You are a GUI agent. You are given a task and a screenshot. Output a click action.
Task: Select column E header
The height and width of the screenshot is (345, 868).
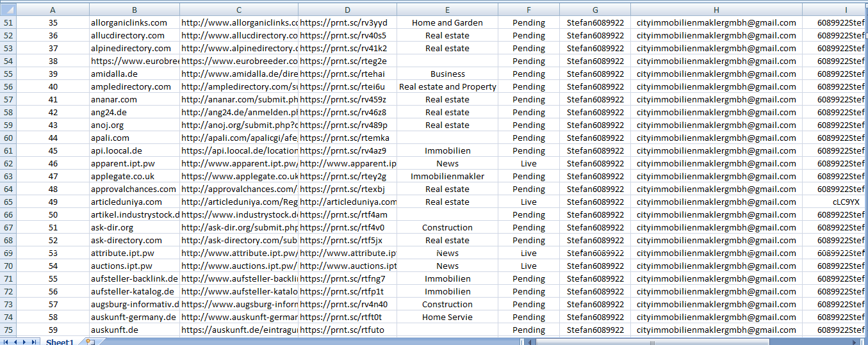tap(448, 10)
